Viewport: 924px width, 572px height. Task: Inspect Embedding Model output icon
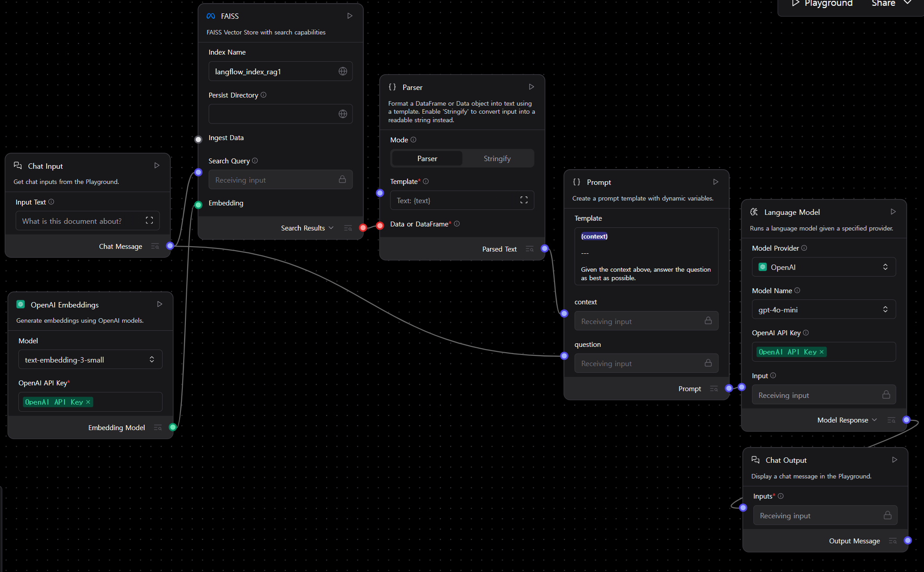(x=158, y=428)
